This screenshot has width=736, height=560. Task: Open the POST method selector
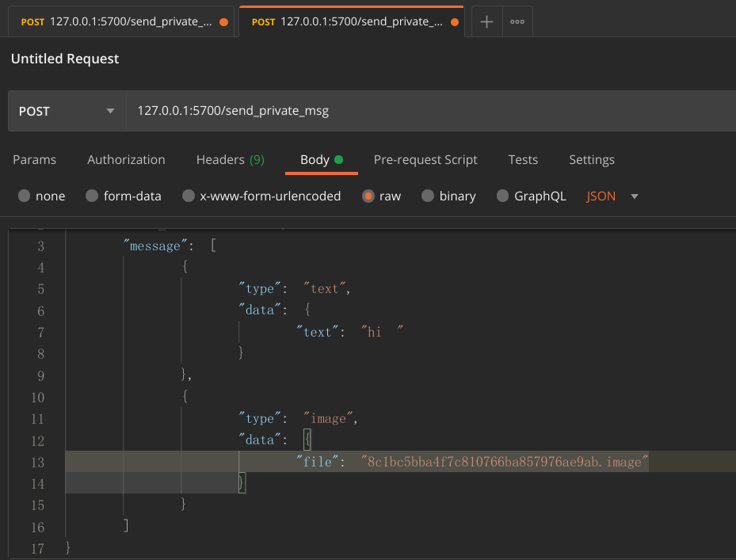tap(66, 110)
